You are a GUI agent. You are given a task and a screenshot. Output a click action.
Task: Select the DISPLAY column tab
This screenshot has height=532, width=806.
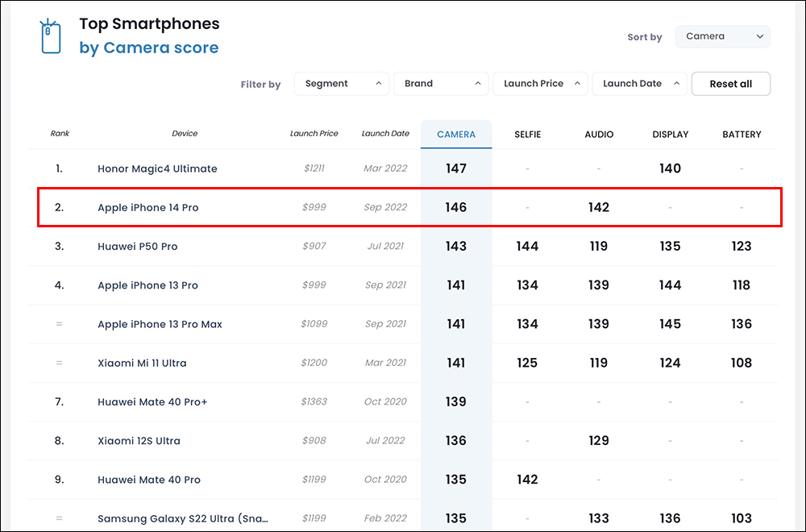coord(671,134)
